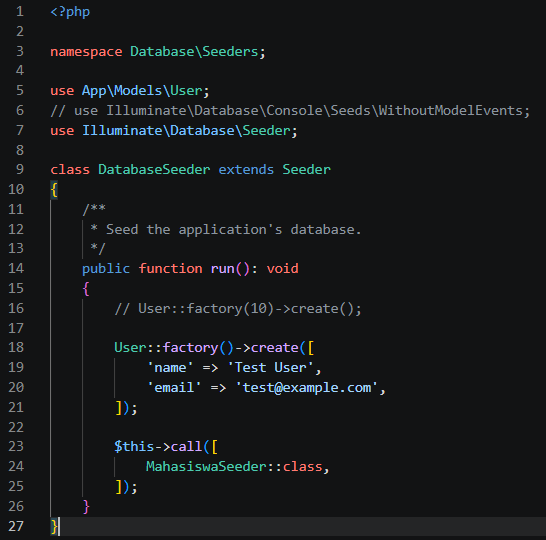Click the Database\Seeders namespace text
The width and height of the screenshot is (546, 540).
click(x=194, y=52)
